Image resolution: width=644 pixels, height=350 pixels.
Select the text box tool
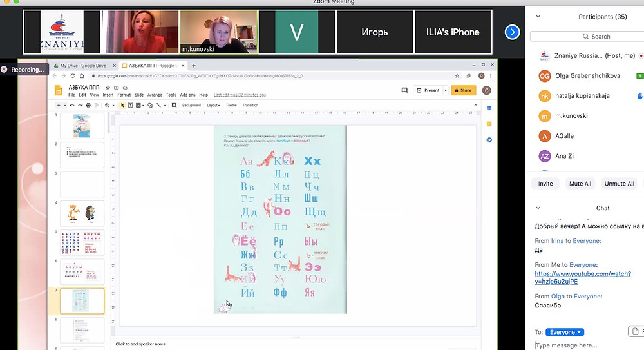coord(130,105)
